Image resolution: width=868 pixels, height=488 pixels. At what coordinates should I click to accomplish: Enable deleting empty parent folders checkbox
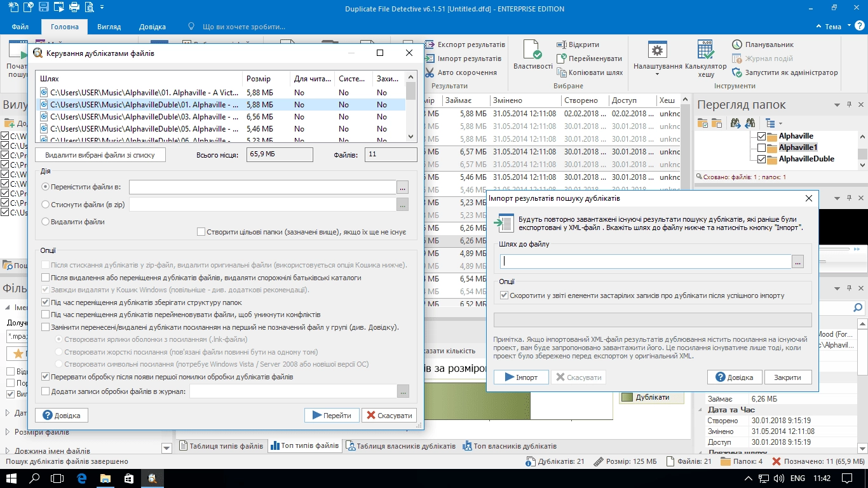[x=45, y=278]
